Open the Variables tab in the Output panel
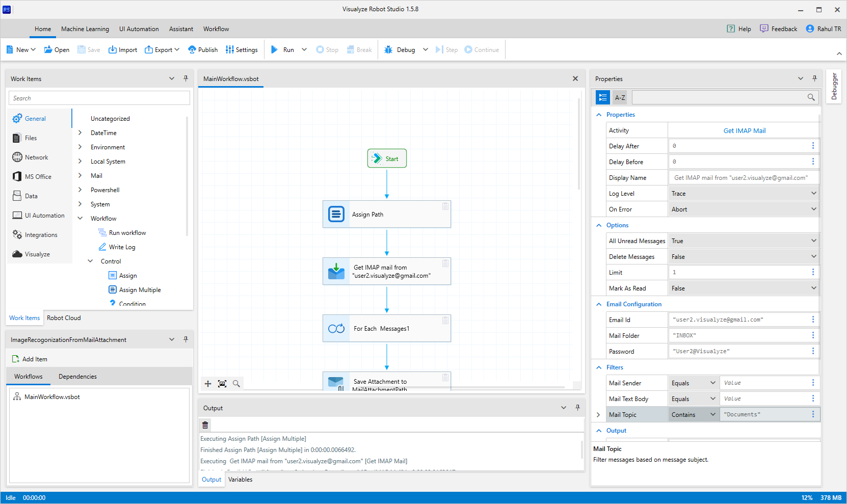 click(x=240, y=479)
